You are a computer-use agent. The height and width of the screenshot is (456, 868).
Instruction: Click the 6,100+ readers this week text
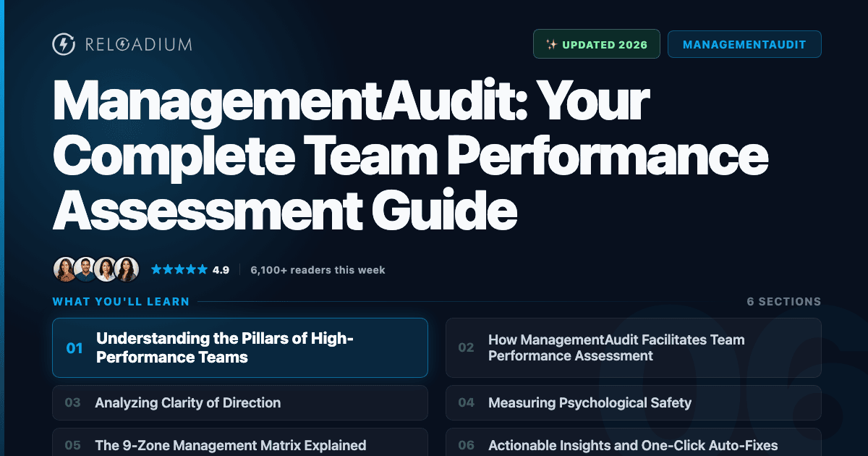pyautogui.click(x=318, y=270)
